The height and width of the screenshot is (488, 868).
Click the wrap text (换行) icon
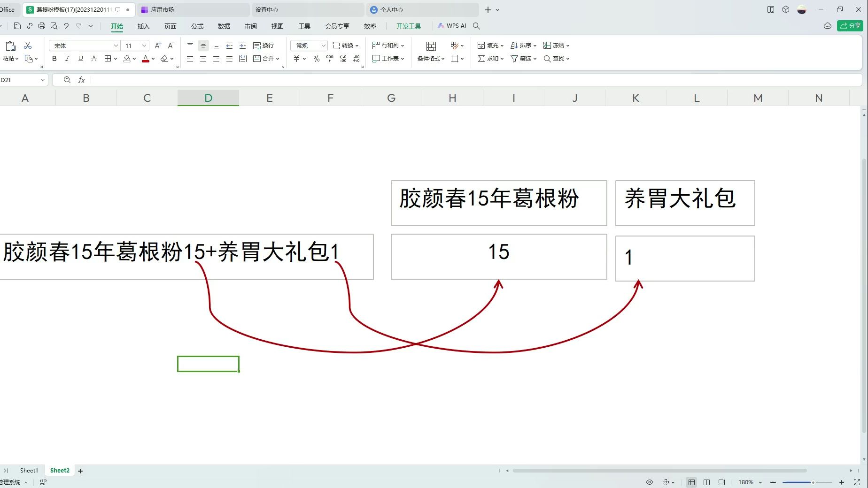[x=261, y=46]
